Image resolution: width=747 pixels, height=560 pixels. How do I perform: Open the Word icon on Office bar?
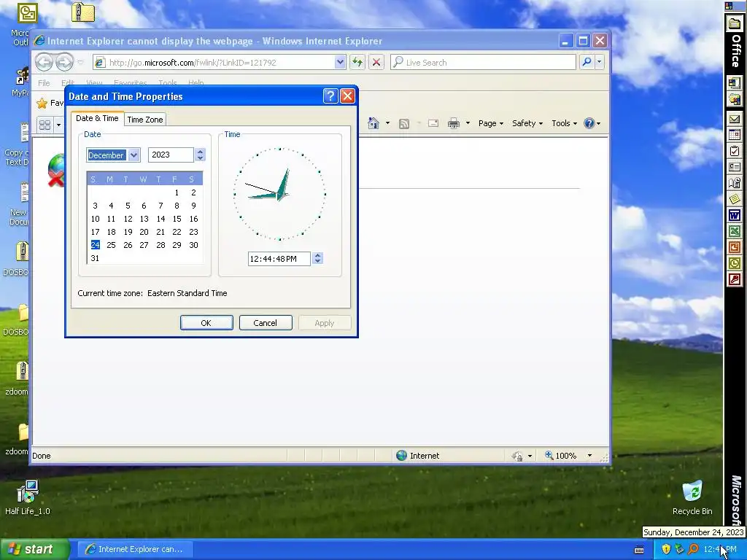click(x=735, y=215)
